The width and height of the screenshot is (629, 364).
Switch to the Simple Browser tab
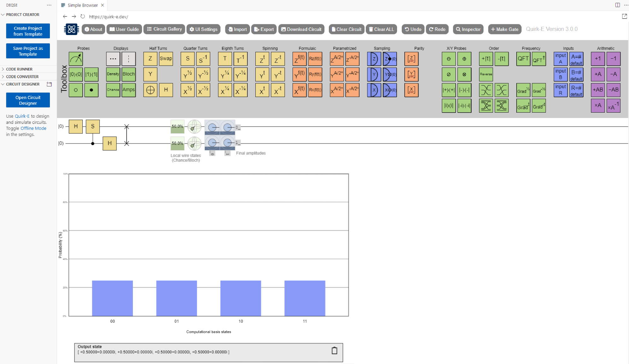click(82, 5)
